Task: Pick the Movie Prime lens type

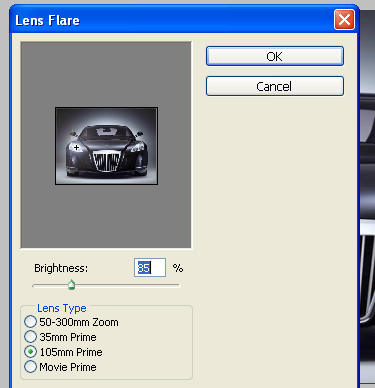Action: click(x=30, y=367)
